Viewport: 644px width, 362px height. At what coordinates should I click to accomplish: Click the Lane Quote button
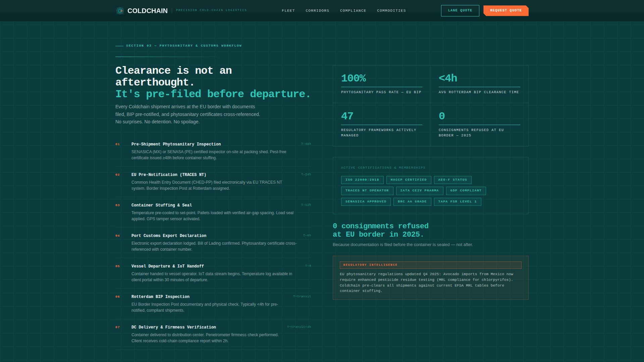tap(460, 10)
